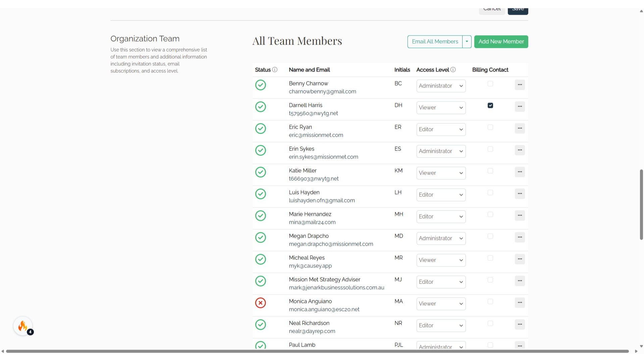Image resolution: width=644 pixels, height=362 pixels.
Task: Click Erin Sykes's green status checkmark
Action: 261,150
